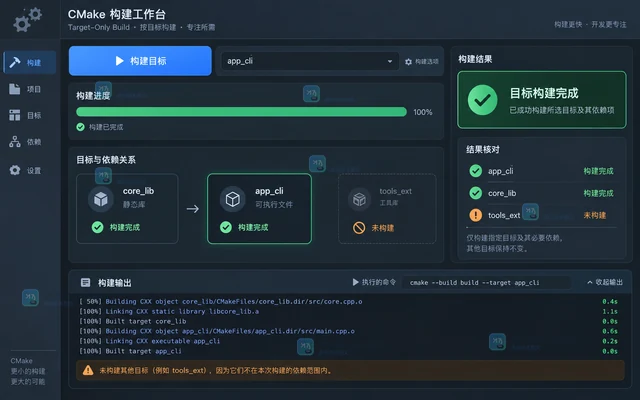Select the core_lib target card
Viewport: 640px width, 400px height.
[x=127, y=209]
